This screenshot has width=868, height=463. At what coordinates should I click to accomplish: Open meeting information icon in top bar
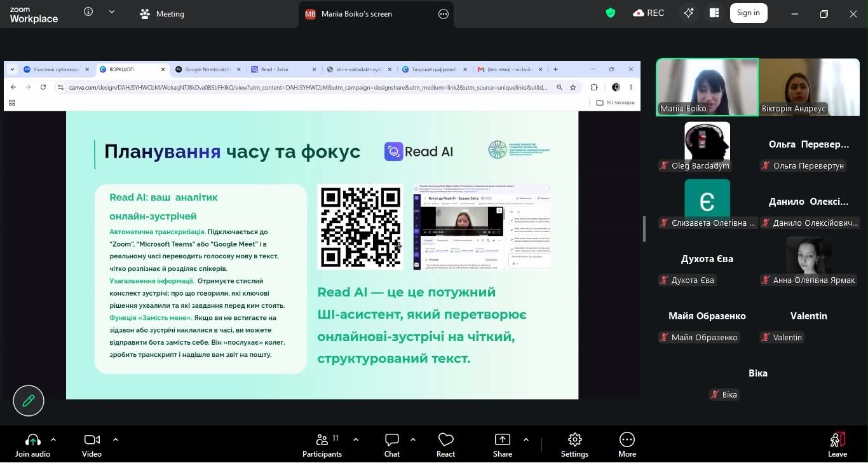tap(88, 11)
